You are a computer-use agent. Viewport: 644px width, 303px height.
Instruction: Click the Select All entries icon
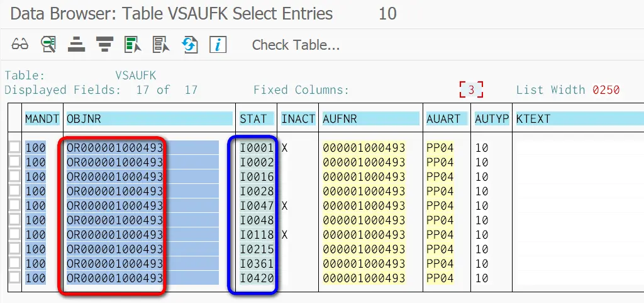133,44
